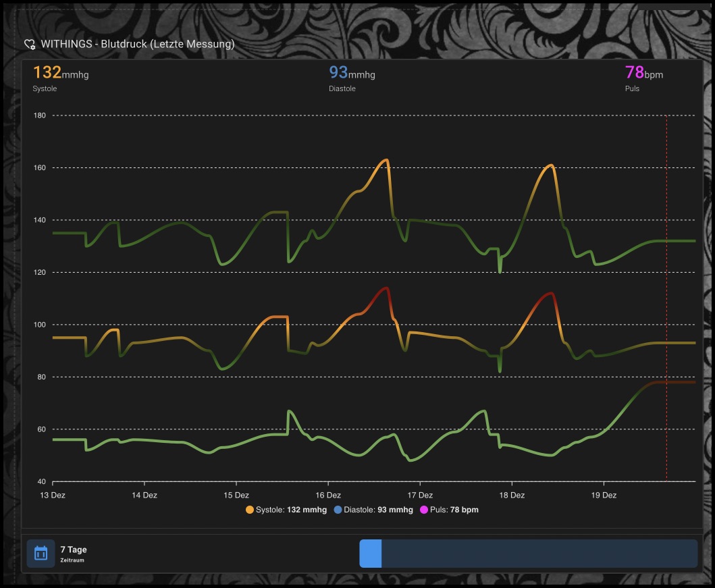Open the 7 Tage Zeitraum selector

73,554
